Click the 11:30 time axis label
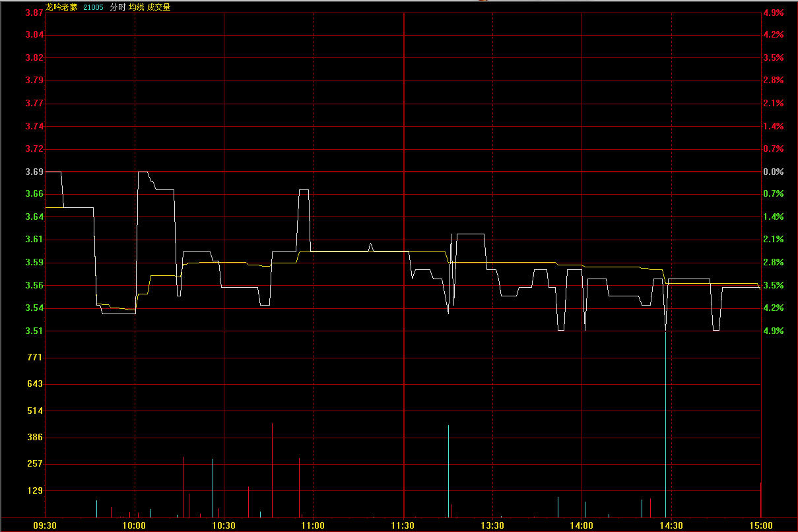Image resolution: width=798 pixels, height=532 pixels. point(403,525)
